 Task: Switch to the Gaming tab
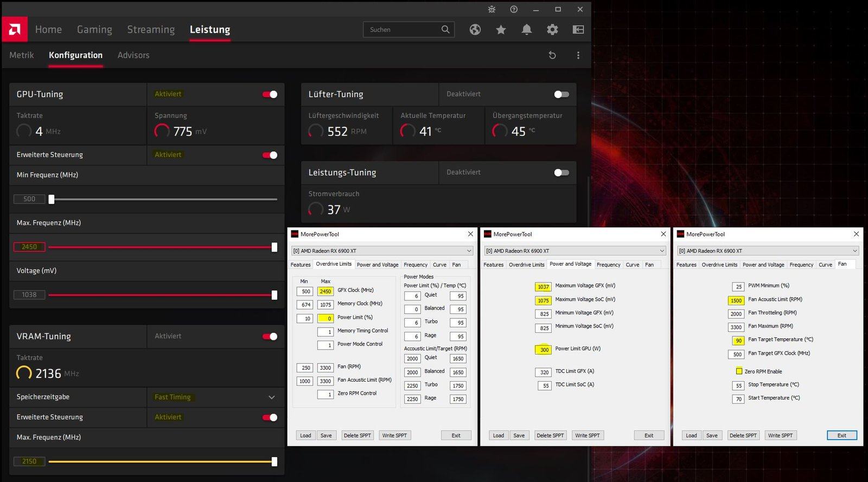(x=94, y=29)
